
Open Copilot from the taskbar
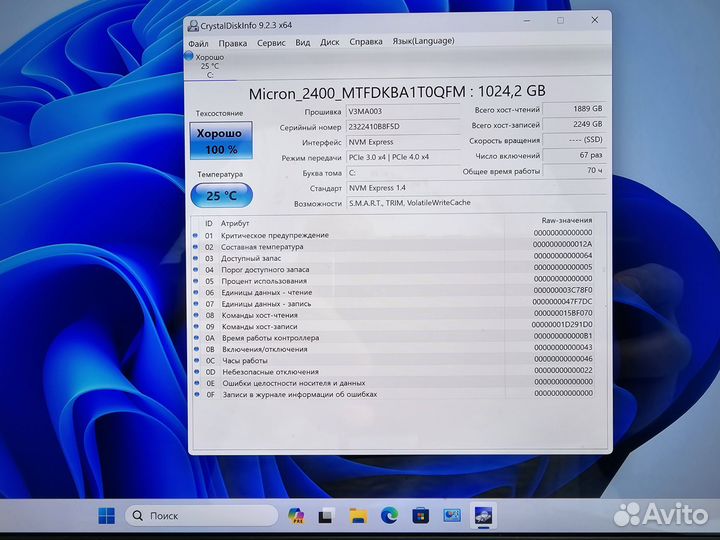pos(296,516)
